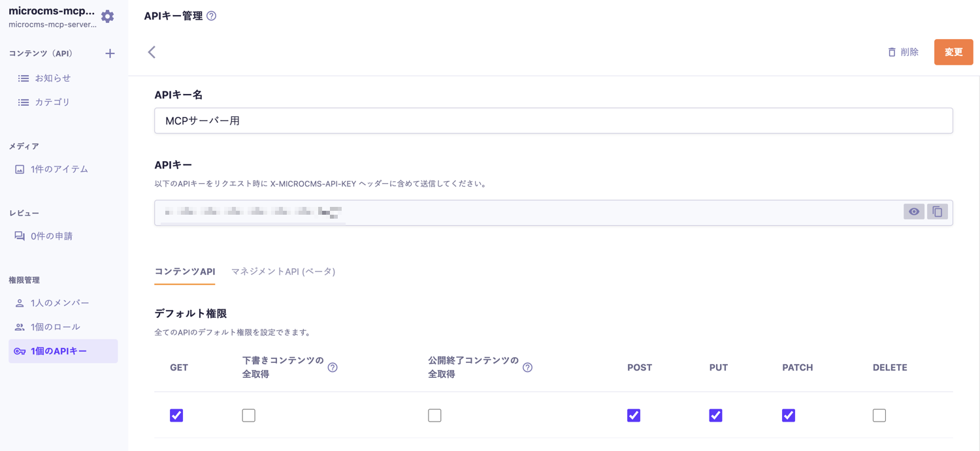Click help icon next to APIキー管理
The width and height of the screenshot is (980, 451).
(211, 16)
